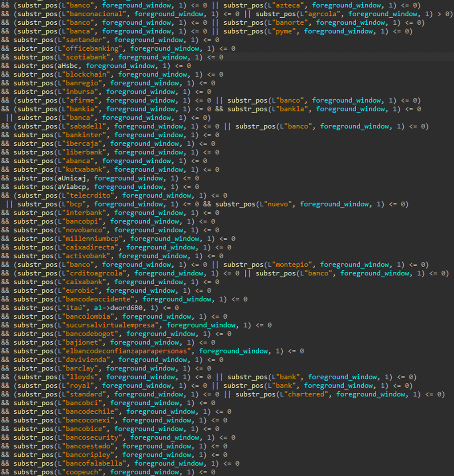Click the "elbancodeconfianzaparapersonas" string
The image size is (454, 476).
point(126,352)
